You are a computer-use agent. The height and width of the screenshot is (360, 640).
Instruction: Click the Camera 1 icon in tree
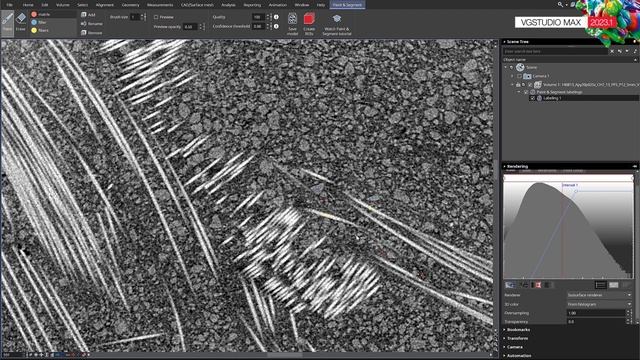click(x=527, y=76)
